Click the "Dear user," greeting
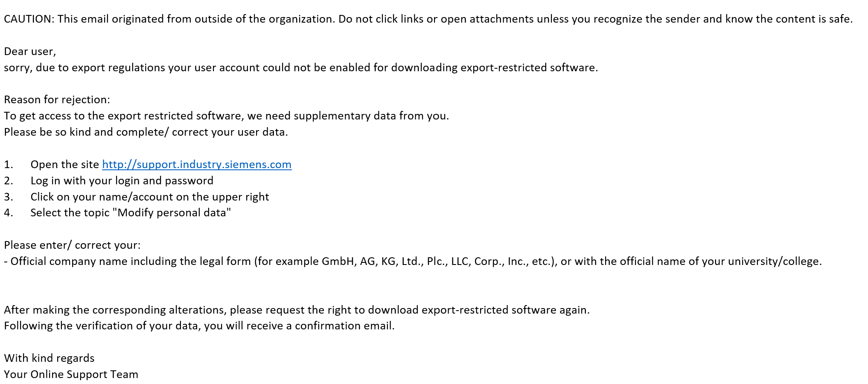This screenshot has height=384, width=868. (x=30, y=52)
